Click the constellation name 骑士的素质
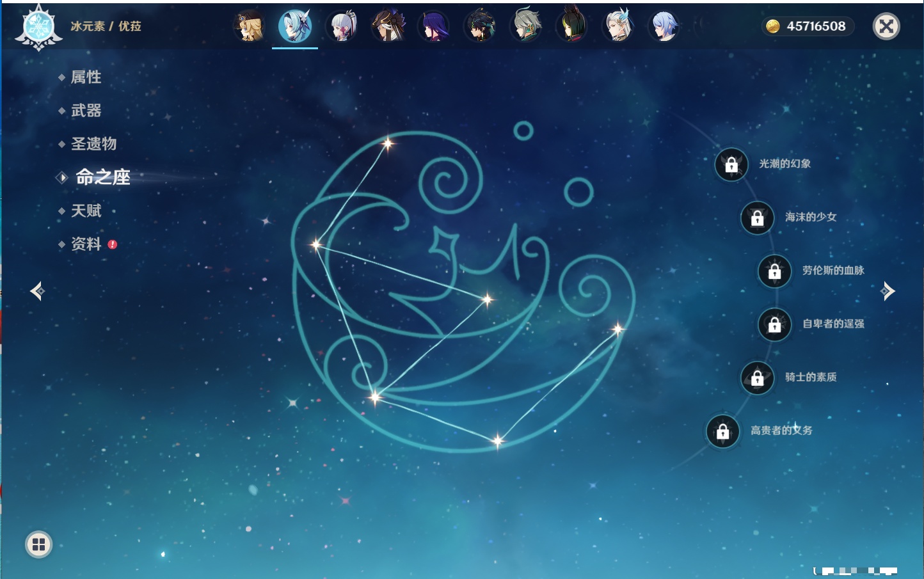The height and width of the screenshot is (579, 924). tap(811, 377)
